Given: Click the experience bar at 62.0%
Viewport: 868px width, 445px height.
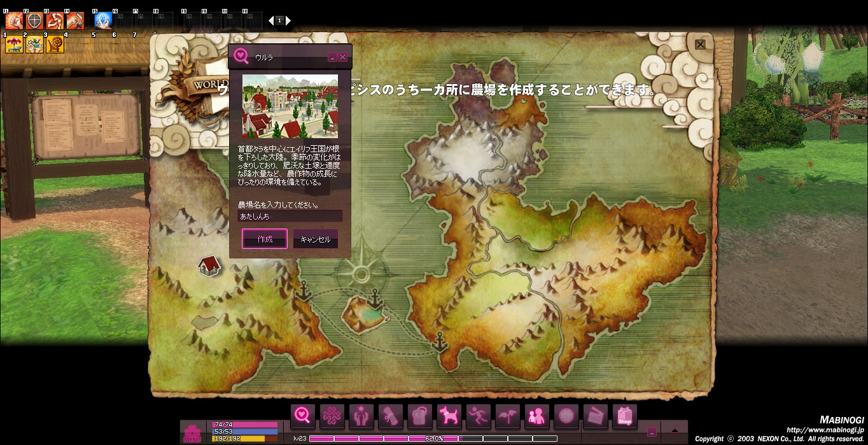Looking at the screenshot, I should 433,439.
